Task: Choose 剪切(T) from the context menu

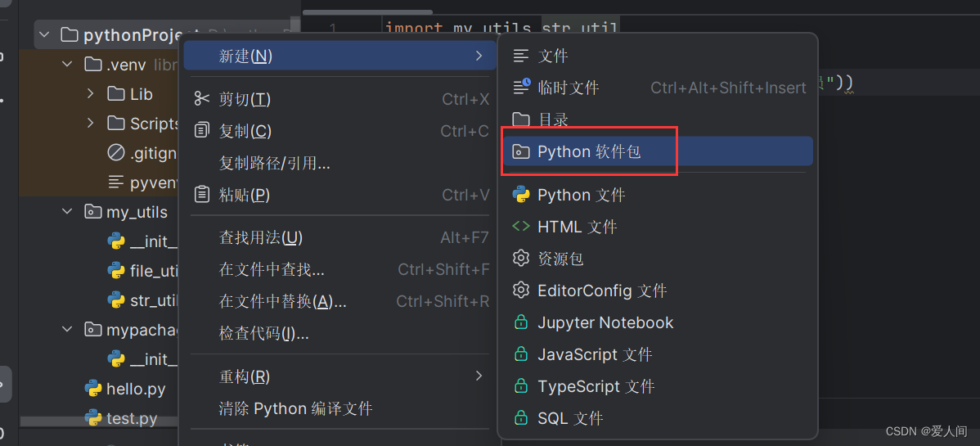Action: 340,100
